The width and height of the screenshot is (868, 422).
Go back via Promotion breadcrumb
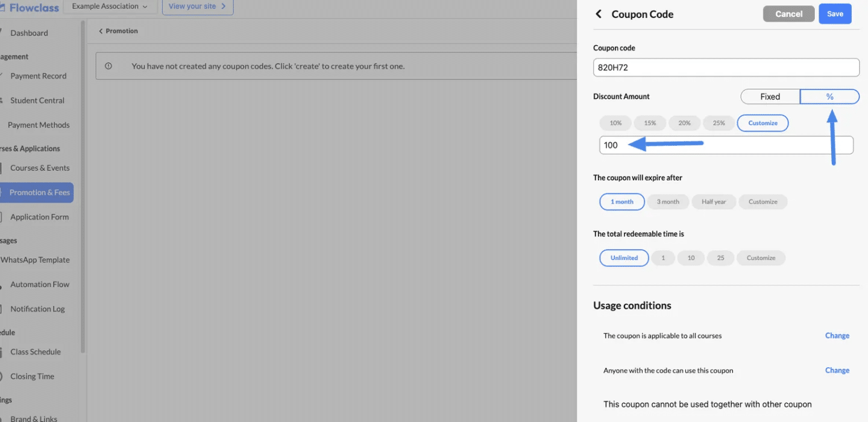click(118, 31)
